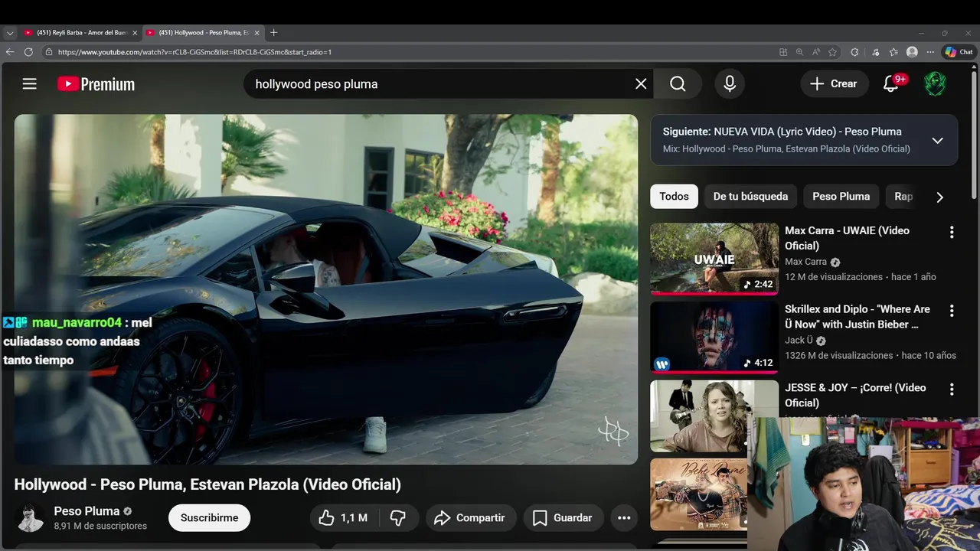Open the notifications bell

890,84
